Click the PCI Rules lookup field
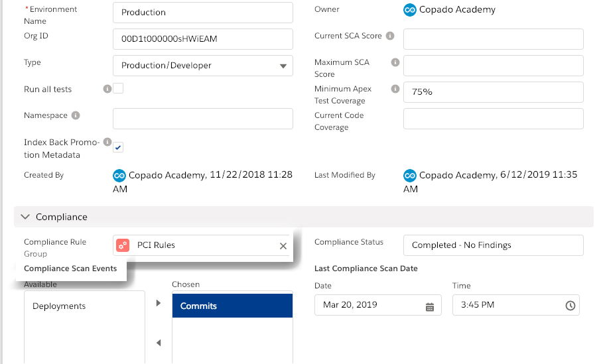603x364 pixels. 203,245
